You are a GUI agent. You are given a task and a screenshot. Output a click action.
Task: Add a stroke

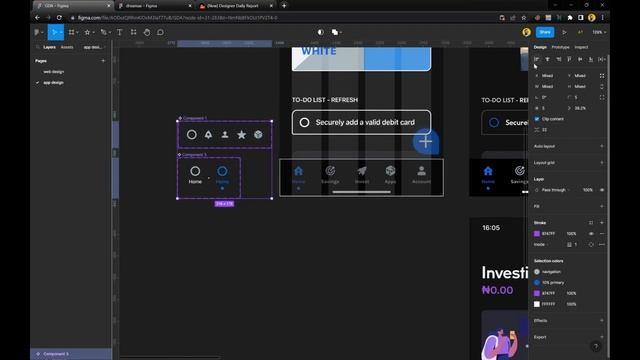point(602,223)
